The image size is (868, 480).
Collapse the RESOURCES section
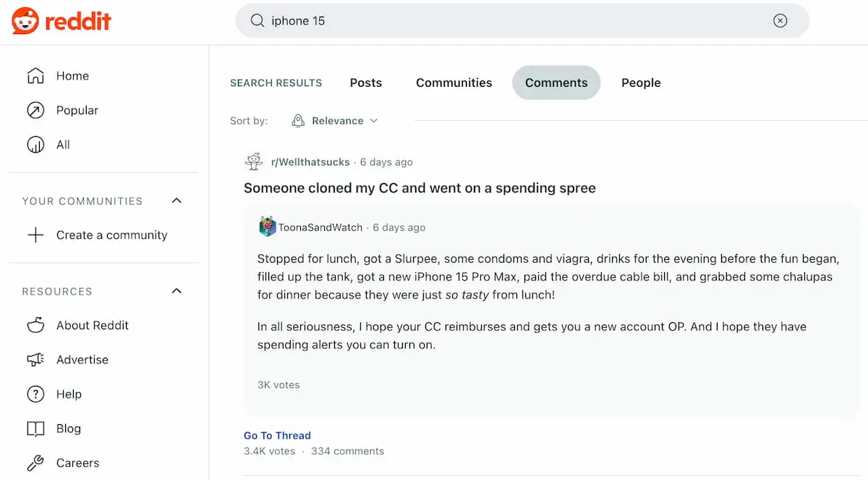(x=176, y=291)
